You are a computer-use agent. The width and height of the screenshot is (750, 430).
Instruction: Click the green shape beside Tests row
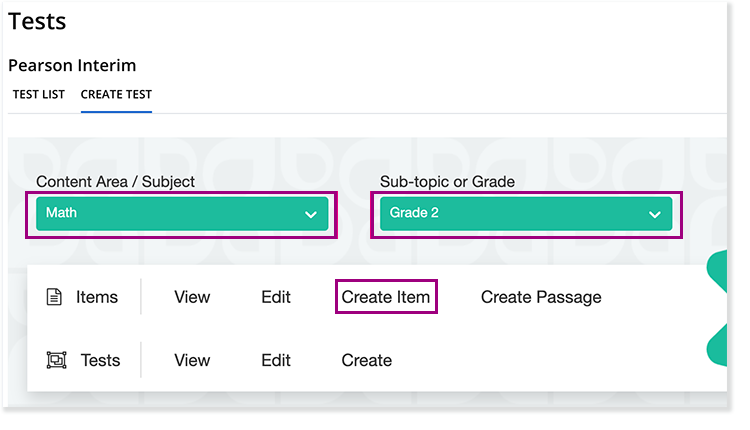click(x=717, y=346)
